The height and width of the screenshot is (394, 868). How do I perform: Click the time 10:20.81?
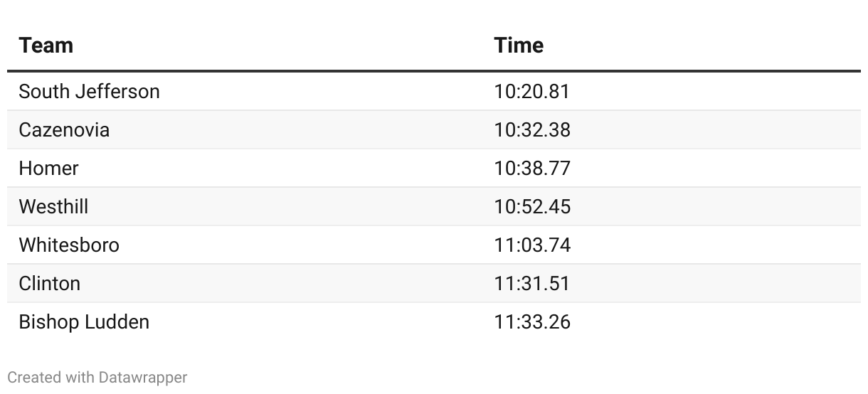(532, 92)
